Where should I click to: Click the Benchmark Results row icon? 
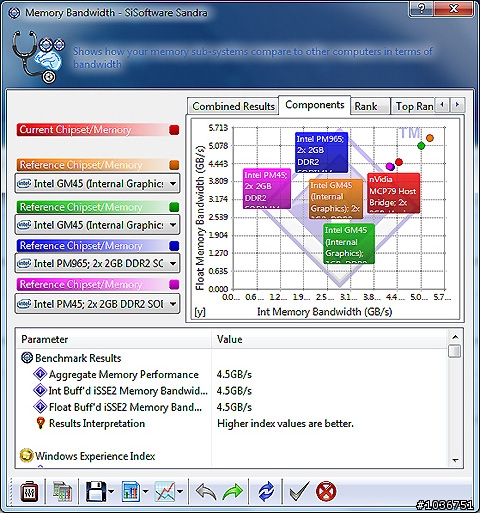(27, 358)
